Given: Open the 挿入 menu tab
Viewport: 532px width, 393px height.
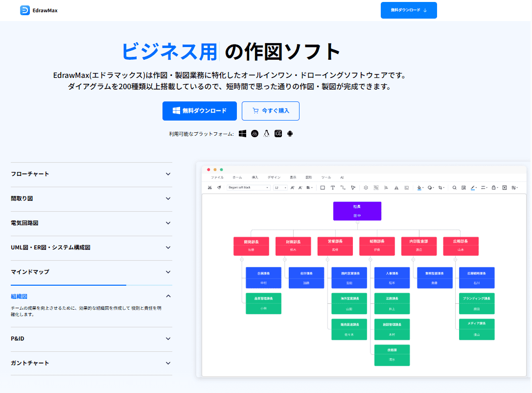Looking at the screenshot, I should (x=255, y=177).
